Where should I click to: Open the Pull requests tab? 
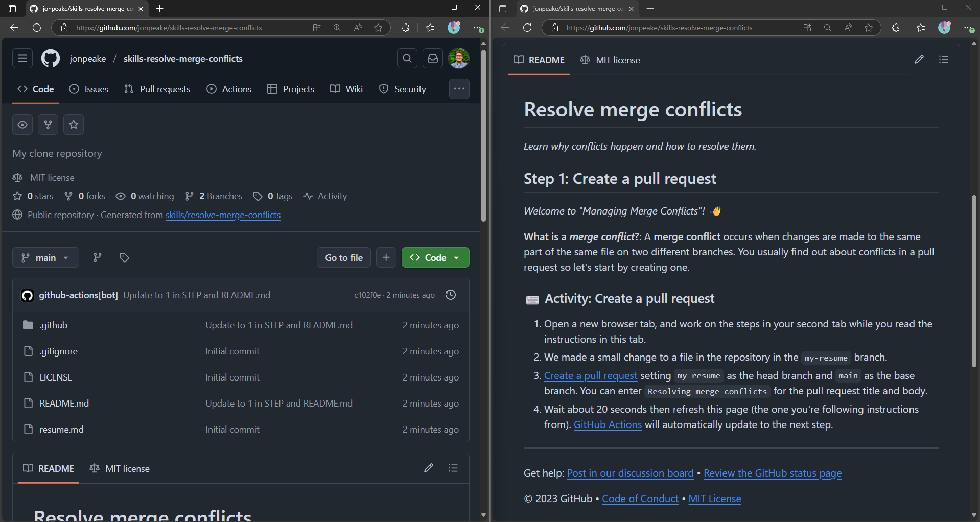click(x=157, y=89)
